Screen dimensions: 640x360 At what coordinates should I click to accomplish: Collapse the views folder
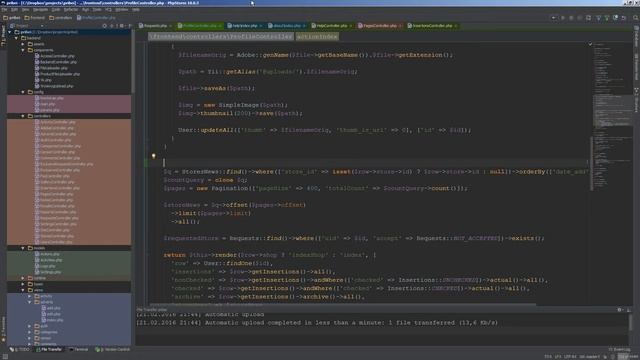[23, 290]
